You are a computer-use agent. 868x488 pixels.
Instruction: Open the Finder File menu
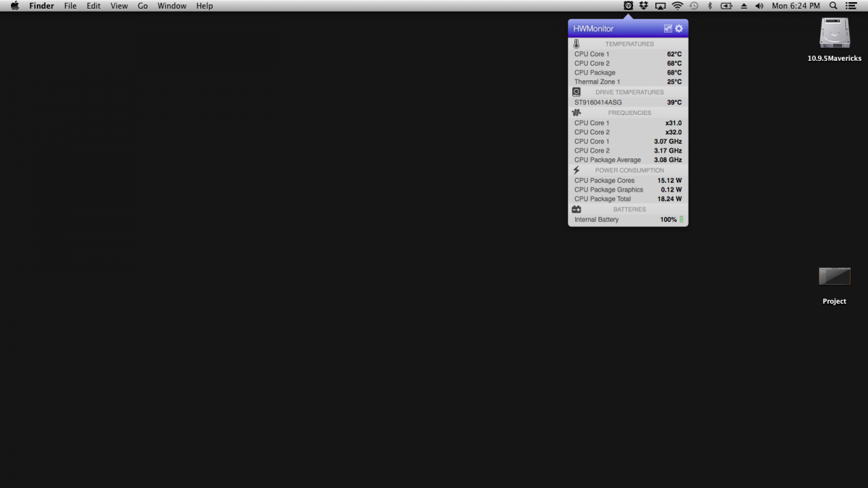(x=70, y=6)
